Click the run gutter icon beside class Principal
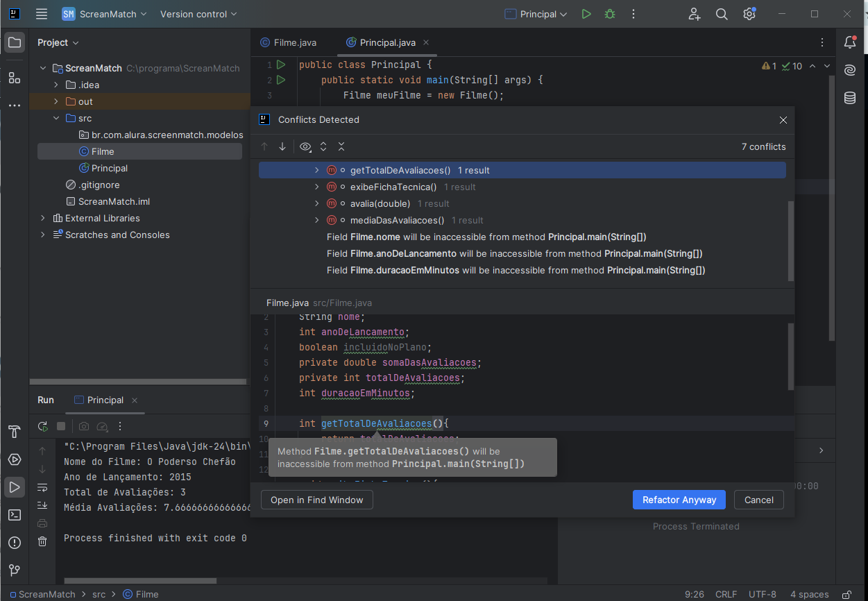868x601 pixels. 281,65
